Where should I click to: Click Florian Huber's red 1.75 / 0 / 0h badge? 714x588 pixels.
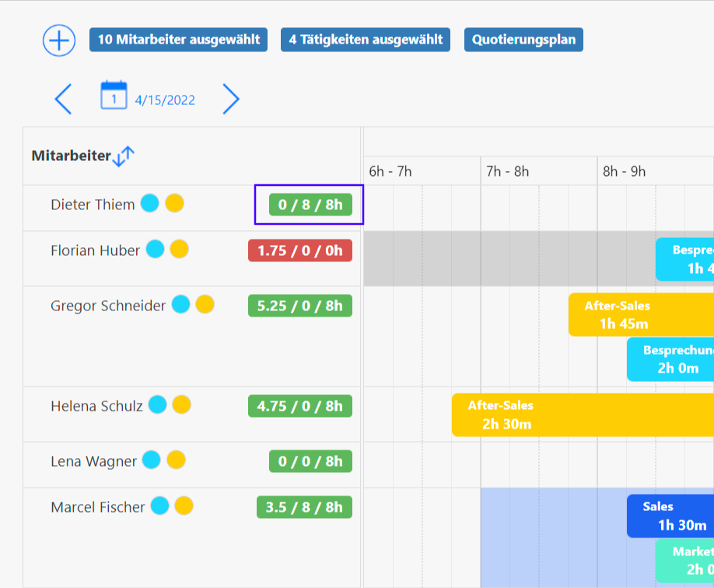[300, 250]
